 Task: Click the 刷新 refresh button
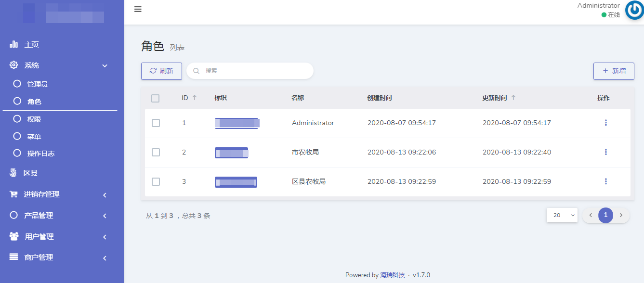click(161, 71)
